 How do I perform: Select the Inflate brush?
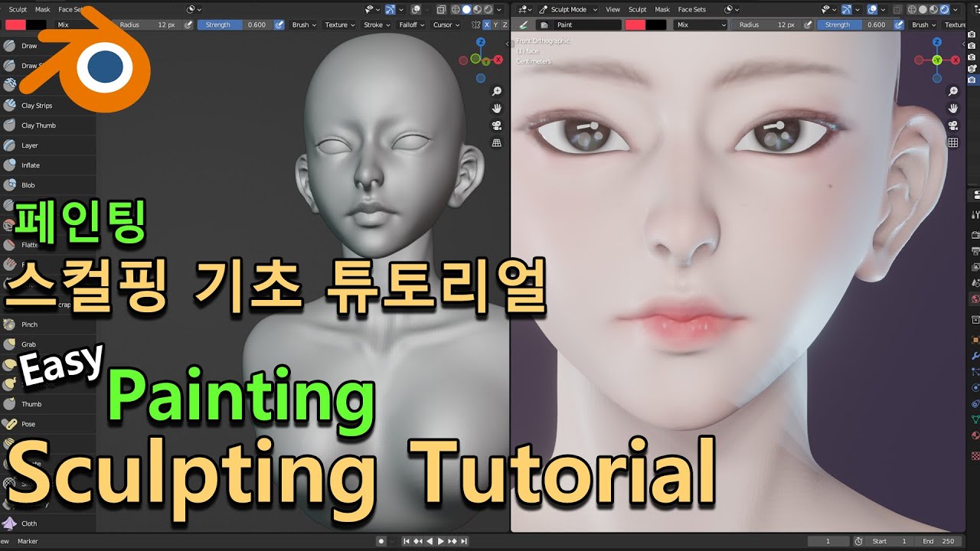(x=47, y=165)
